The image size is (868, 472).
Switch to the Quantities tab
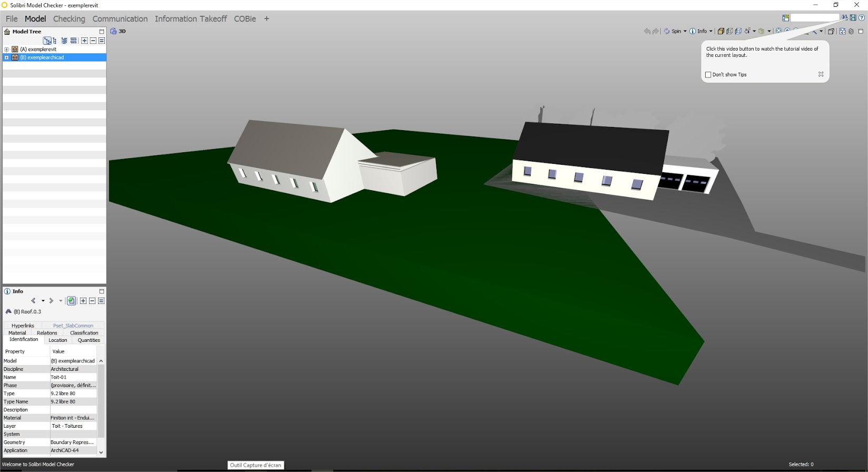[89, 340]
